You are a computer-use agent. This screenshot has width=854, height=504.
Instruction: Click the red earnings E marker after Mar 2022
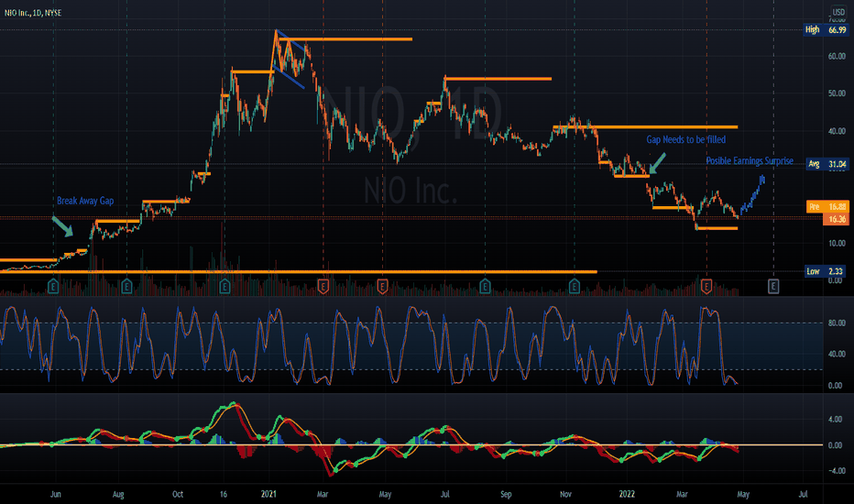coord(706,286)
